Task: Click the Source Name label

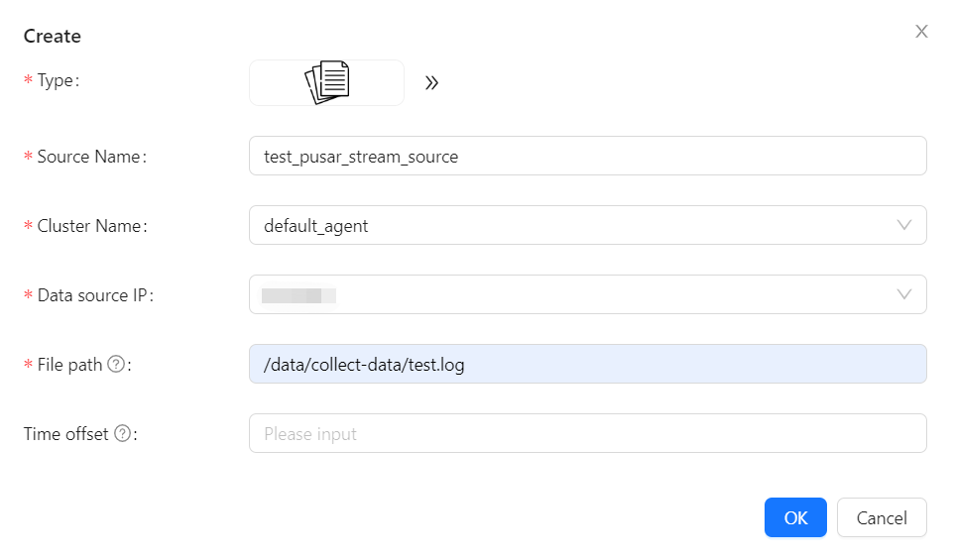Action: pos(89,157)
